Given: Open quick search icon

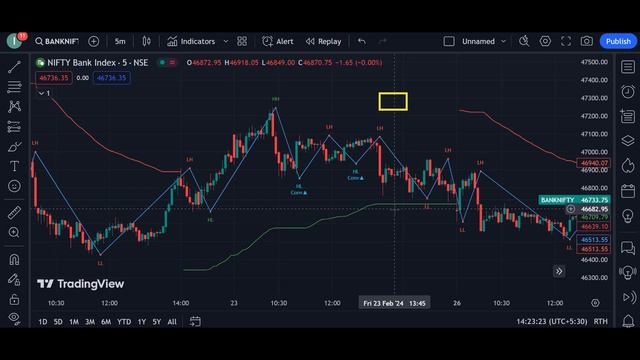Looking at the screenshot, I should click(x=524, y=41).
